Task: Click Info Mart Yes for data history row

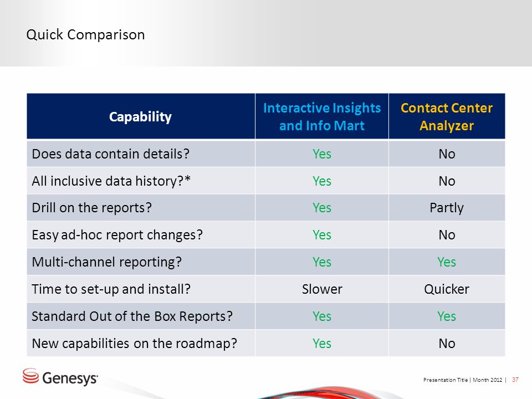Action: [321, 181]
